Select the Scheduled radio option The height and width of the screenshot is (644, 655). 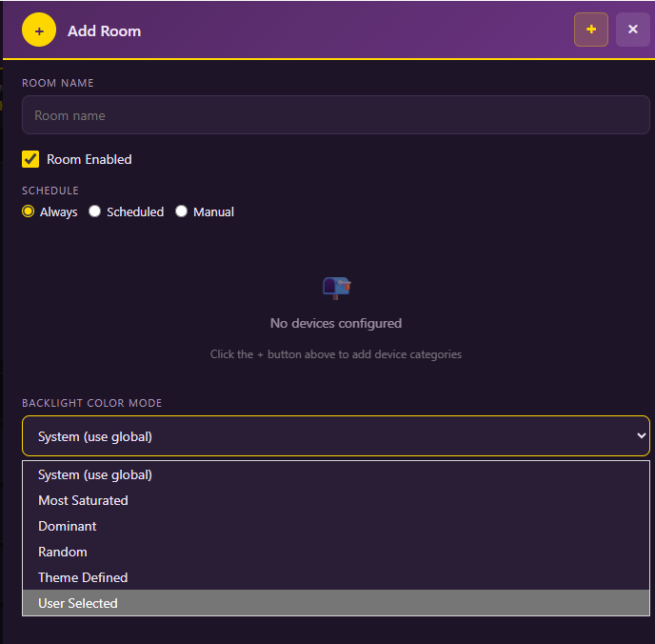95,211
